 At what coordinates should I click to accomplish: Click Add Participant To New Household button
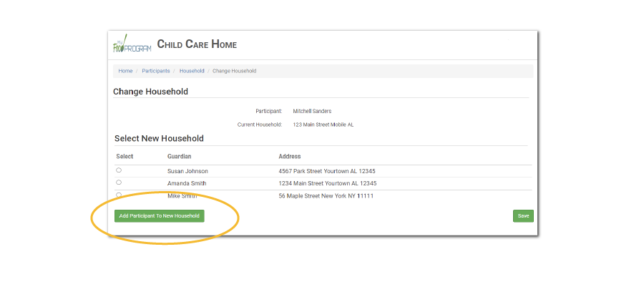click(160, 215)
